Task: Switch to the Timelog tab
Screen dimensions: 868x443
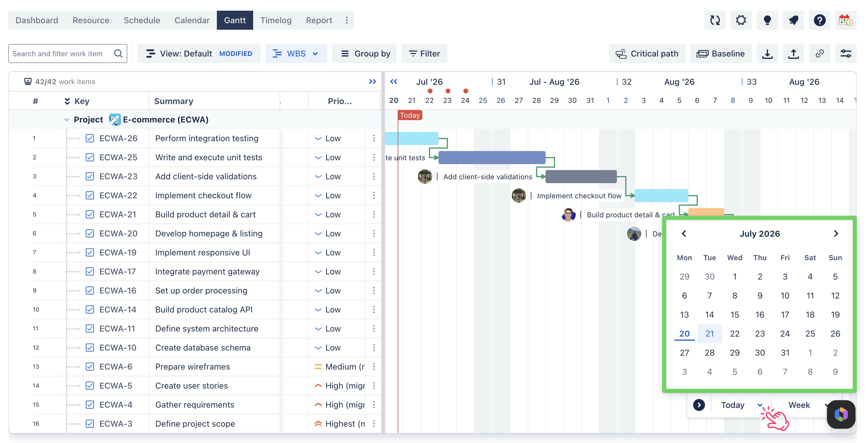Action: pos(276,20)
